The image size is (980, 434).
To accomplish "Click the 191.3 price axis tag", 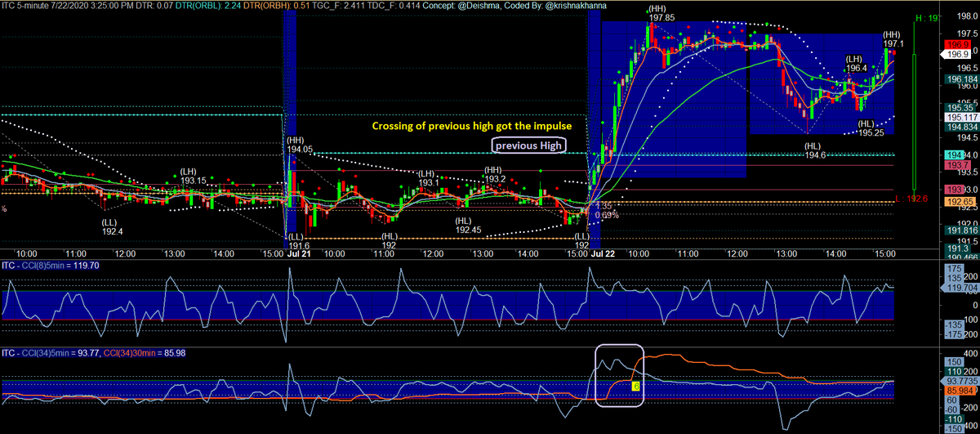I will coord(957,248).
